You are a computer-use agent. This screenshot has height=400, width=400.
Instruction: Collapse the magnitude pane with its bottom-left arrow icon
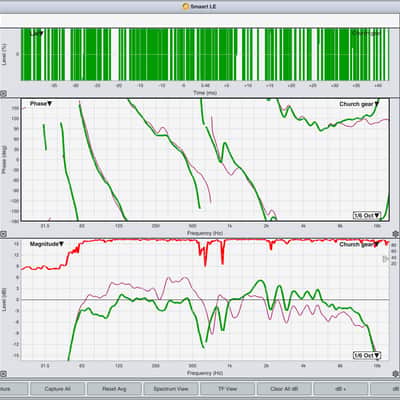click(3, 374)
